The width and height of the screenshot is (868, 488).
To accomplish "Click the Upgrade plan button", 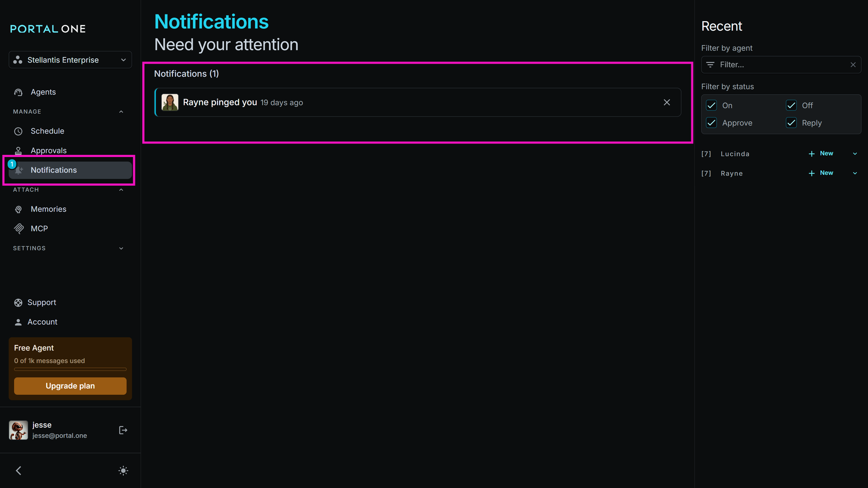I will pos(70,386).
